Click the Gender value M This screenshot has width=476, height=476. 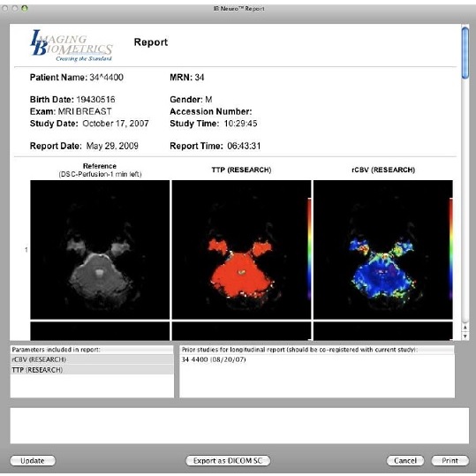click(x=208, y=100)
